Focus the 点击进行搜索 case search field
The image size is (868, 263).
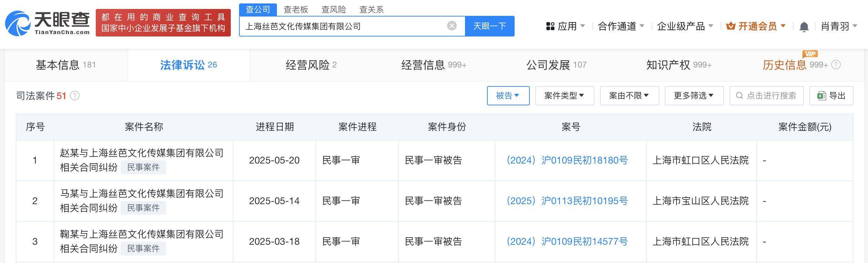pos(766,96)
